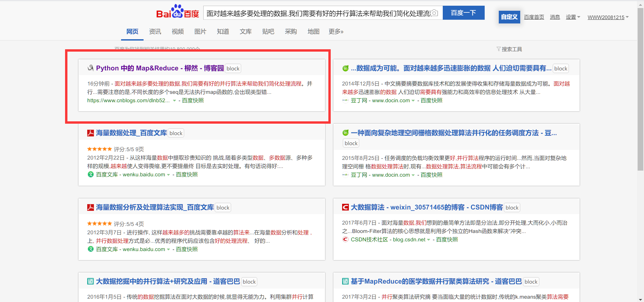Switch to the 采购 tab

point(291,32)
